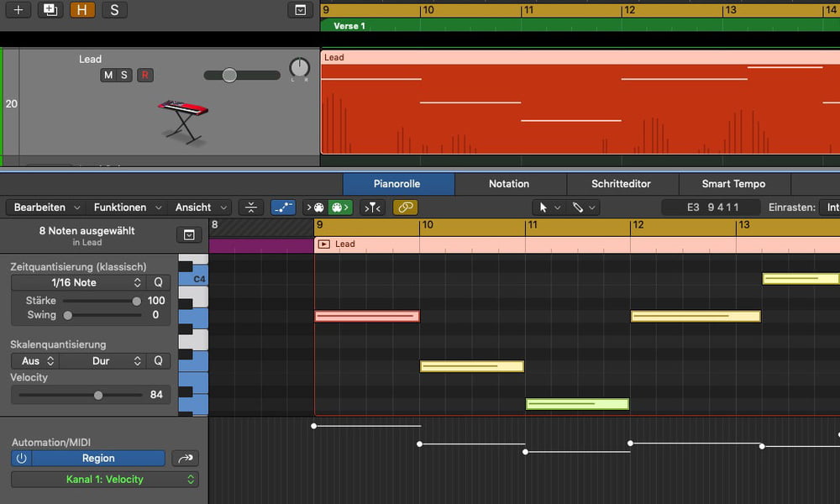Viewport: 840px width, 504px height.
Task: Click the automation redirect arrow icon
Action: point(186,459)
